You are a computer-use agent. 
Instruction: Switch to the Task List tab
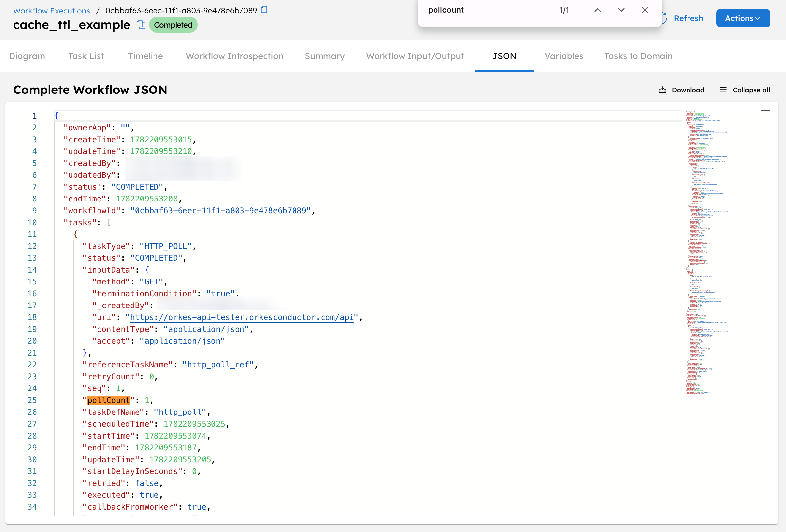[x=86, y=56]
